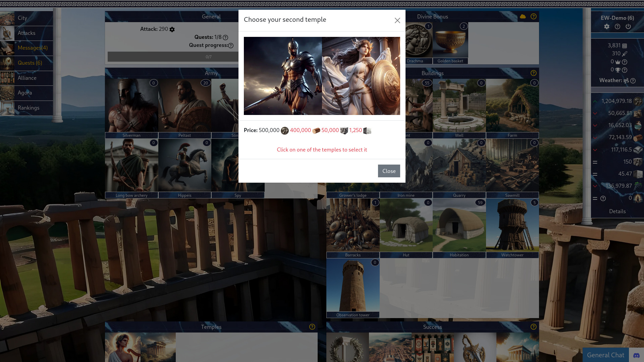Open attack settings gear next to Attack: 290
This screenshot has height=362, width=644.
172,29
